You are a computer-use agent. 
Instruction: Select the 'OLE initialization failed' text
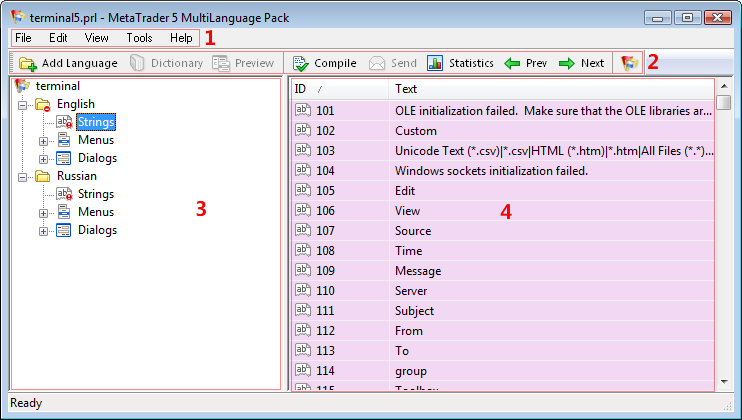[553, 111]
